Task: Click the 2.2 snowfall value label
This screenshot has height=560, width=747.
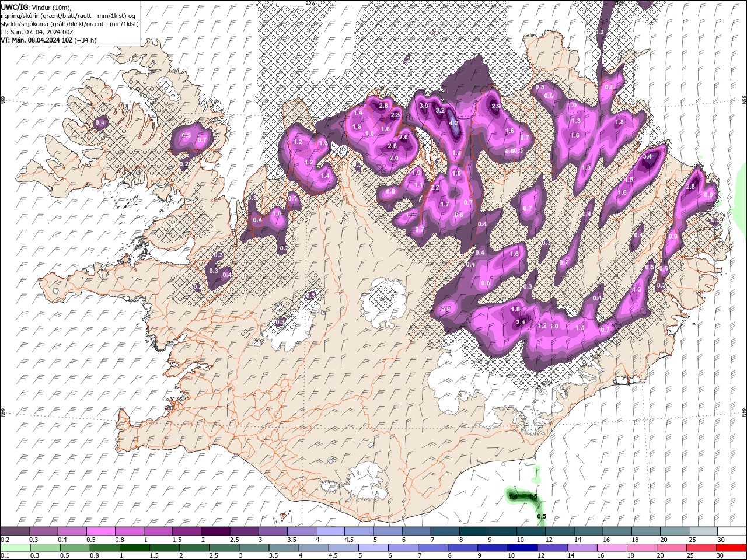Action: [435, 188]
